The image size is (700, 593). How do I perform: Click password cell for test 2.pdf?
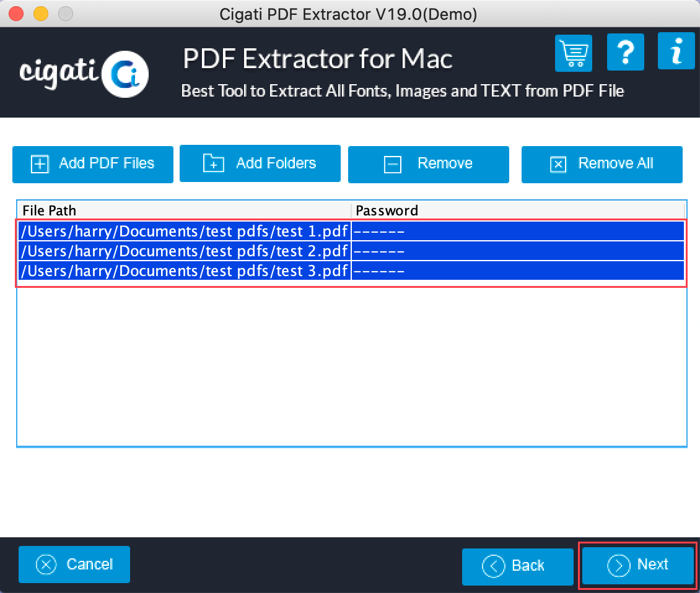(518, 251)
